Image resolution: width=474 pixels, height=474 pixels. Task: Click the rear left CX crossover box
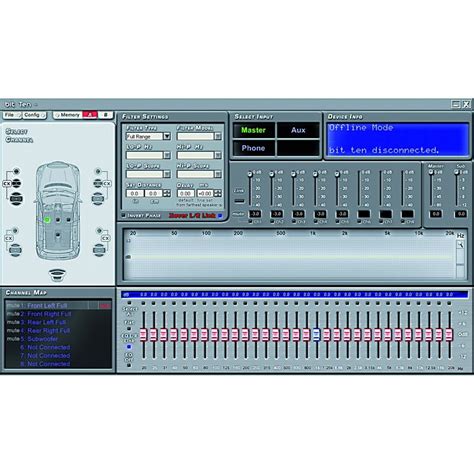(8, 238)
